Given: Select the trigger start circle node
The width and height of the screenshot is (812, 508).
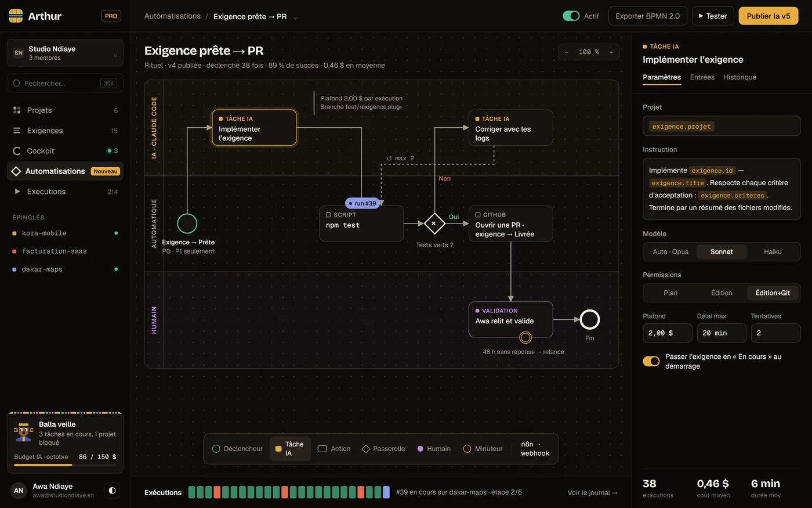Looking at the screenshot, I should point(187,224).
